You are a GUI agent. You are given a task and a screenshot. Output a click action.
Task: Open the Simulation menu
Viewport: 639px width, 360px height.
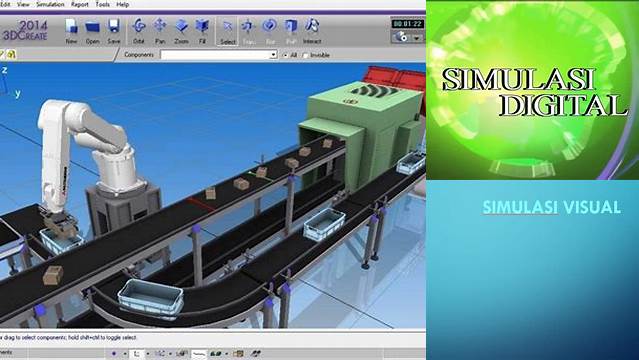tap(50, 4)
